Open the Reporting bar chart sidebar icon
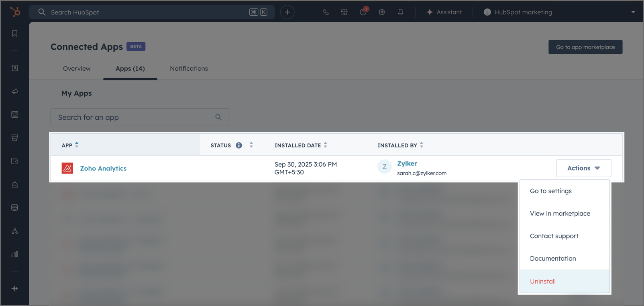 (15, 254)
